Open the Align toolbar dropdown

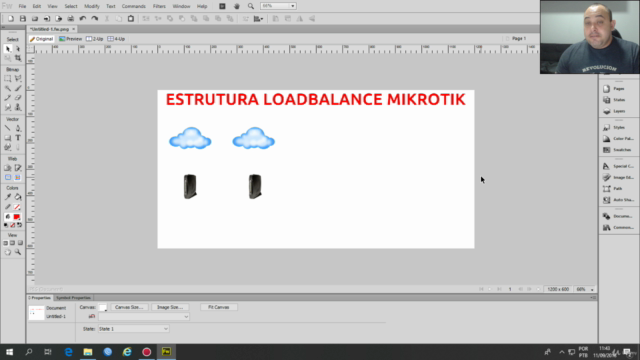[x=258, y=18]
